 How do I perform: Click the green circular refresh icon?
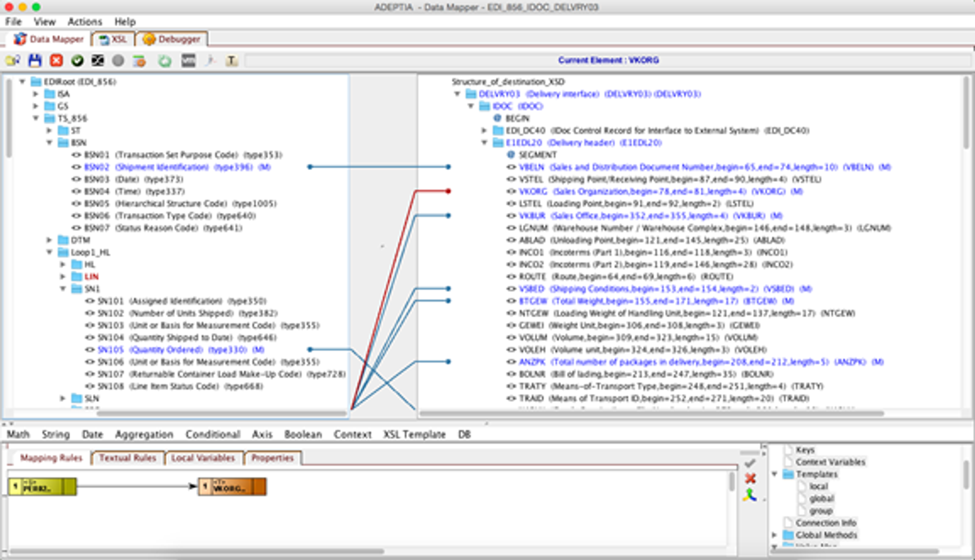(x=165, y=61)
